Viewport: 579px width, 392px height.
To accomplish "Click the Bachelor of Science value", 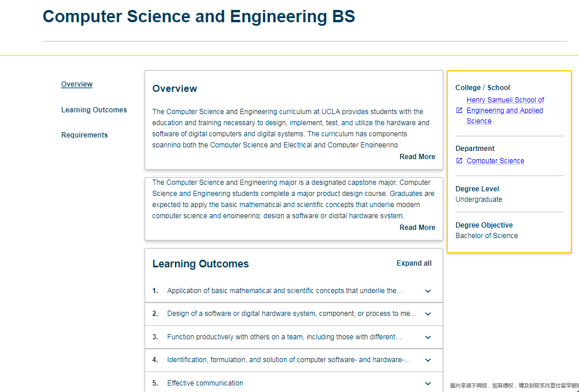I will point(487,236).
